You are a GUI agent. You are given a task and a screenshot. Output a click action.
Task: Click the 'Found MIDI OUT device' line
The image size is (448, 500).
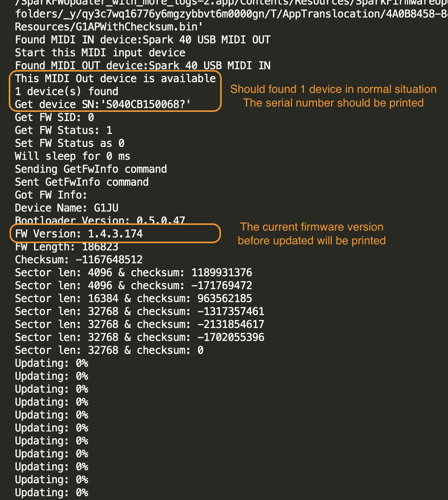pyautogui.click(x=143, y=65)
